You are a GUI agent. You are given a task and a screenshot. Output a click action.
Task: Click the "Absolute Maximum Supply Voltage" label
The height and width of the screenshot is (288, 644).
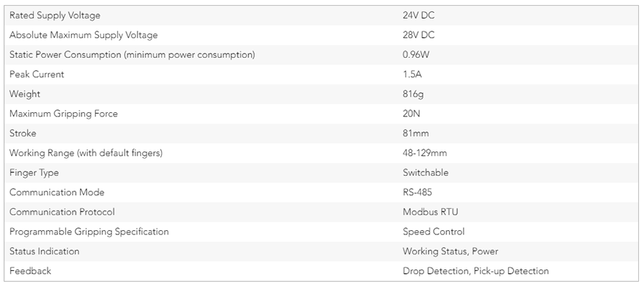84,35
